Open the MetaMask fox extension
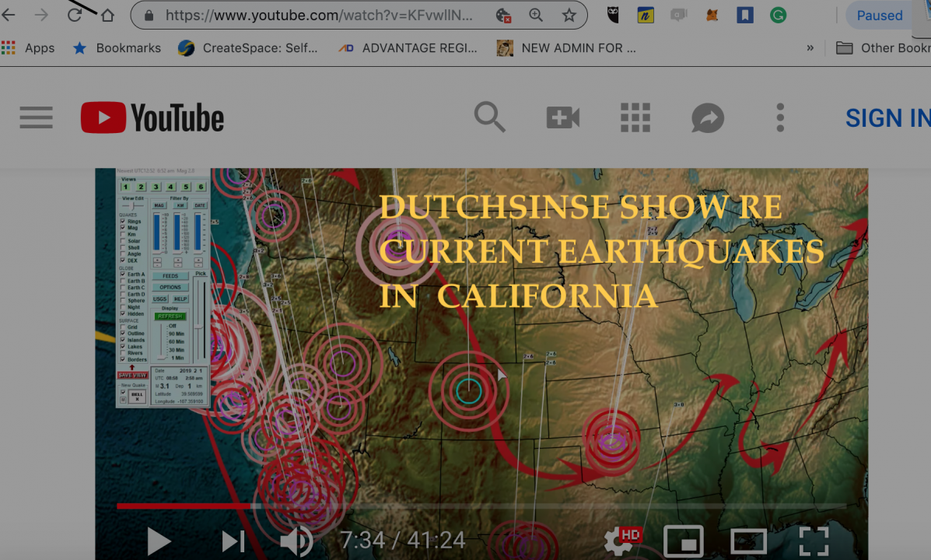Screen dimensions: 931x560 712,15
